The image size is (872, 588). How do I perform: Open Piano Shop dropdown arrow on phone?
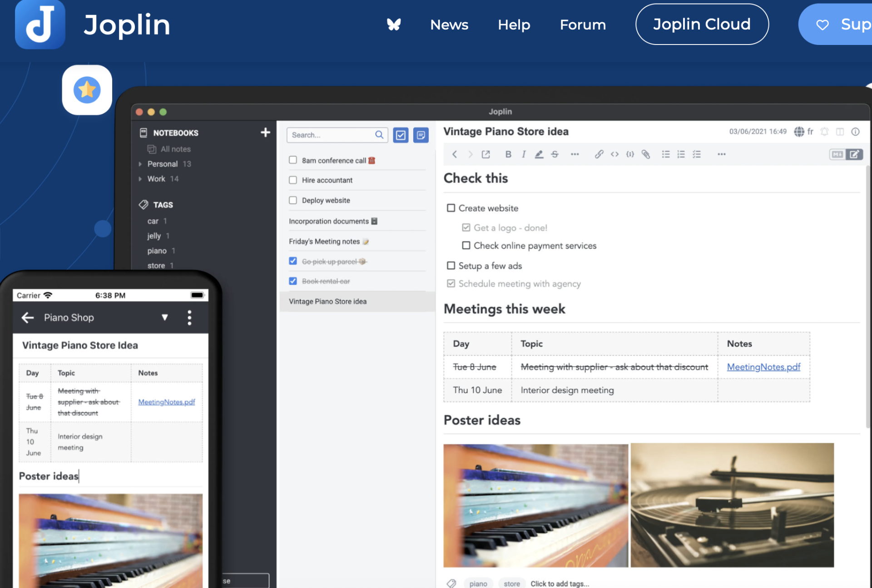165,317
